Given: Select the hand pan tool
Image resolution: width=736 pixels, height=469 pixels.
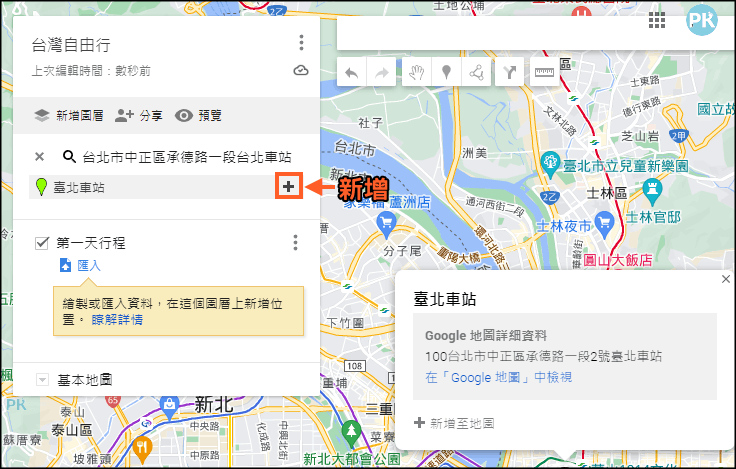Looking at the screenshot, I should coord(417,72).
